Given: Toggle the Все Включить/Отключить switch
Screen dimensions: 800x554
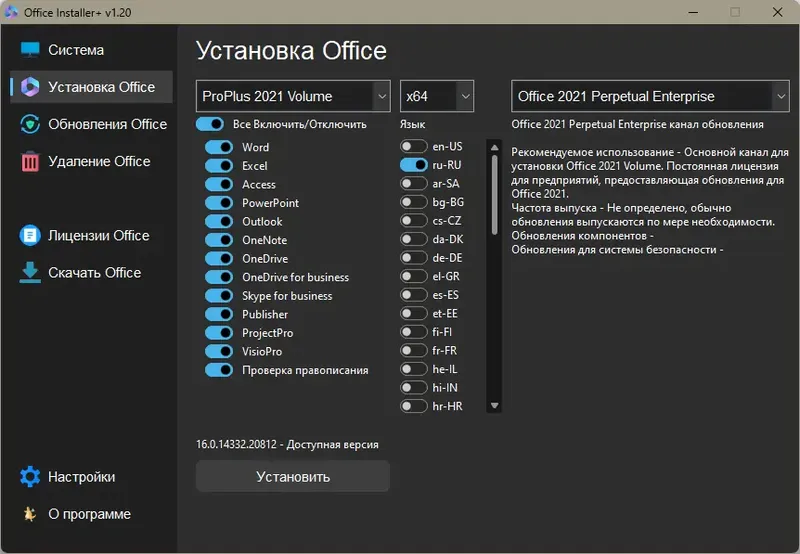Looking at the screenshot, I should (210, 124).
